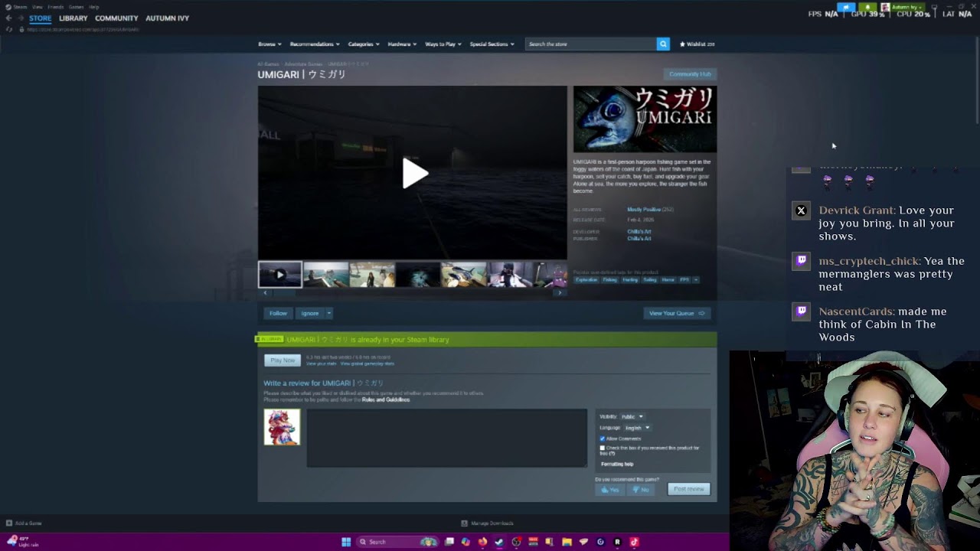The width and height of the screenshot is (980, 551).
Task: Add a tag with the plus button
Action: (696, 280)
